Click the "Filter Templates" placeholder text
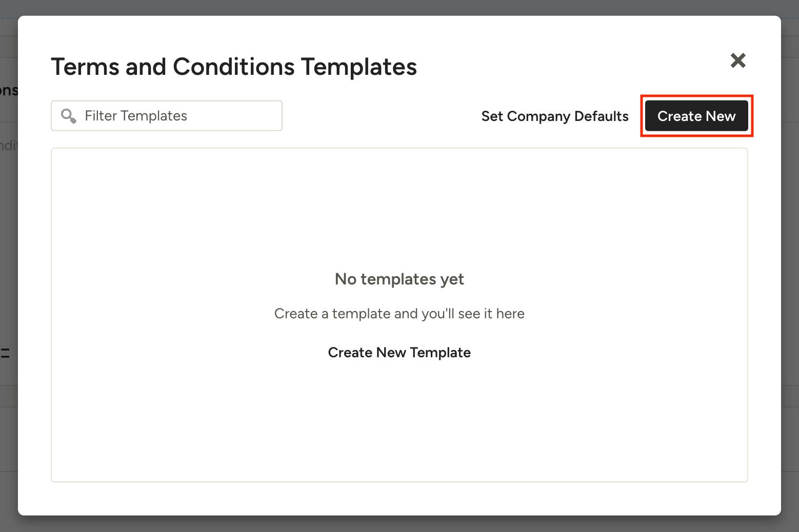Screen dimensions: 799x532 point(136,116)
